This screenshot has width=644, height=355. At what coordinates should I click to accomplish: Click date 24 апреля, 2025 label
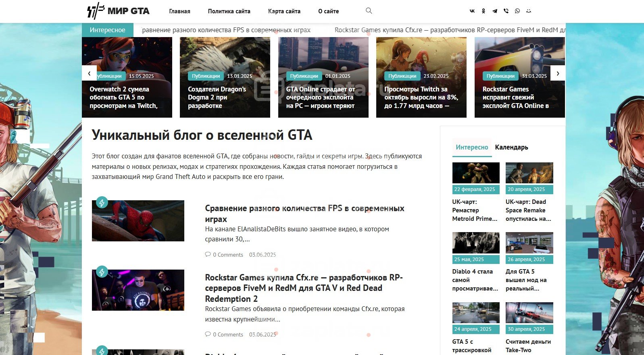coord(476,329)
